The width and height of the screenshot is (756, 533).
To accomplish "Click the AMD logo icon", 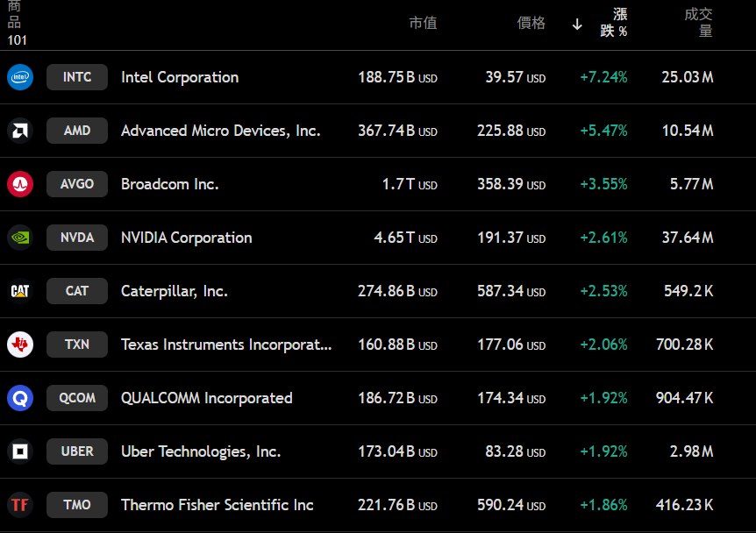I will (19, 131).
